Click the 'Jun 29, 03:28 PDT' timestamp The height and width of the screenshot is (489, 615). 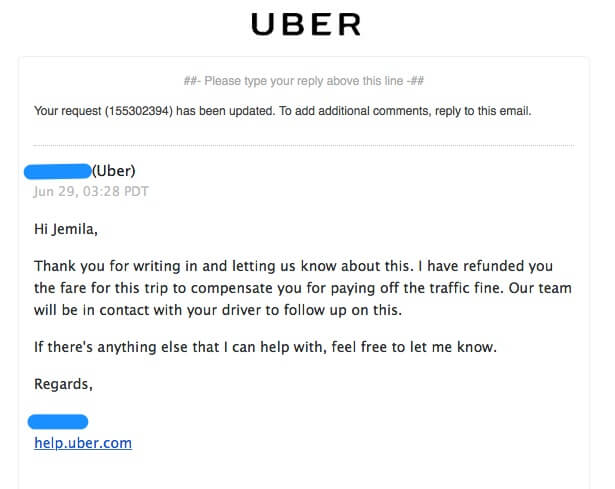click(x=91, y=191)
